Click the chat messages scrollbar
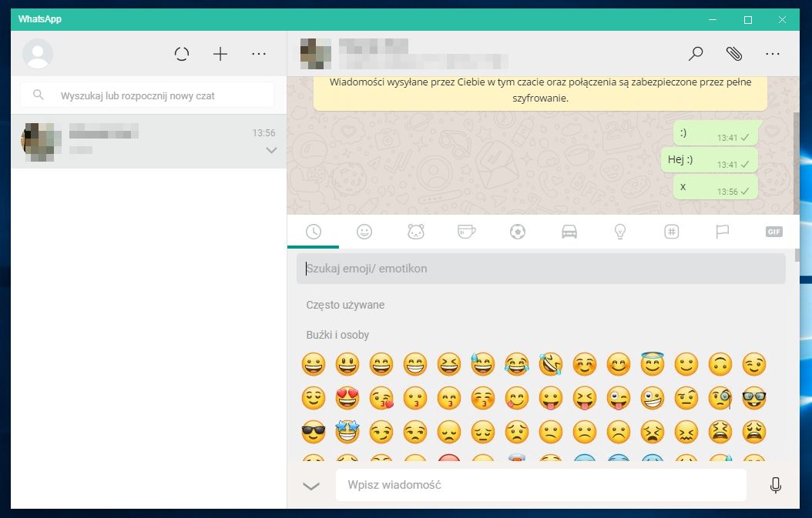Viewport: 812px width, 518px height. click(796, 162)
